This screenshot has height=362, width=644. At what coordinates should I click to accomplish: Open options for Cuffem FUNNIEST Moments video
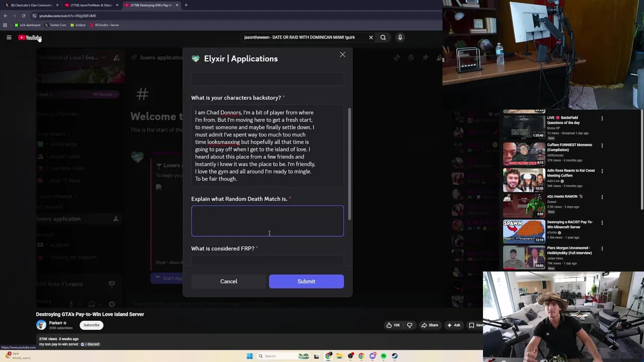point(602,146)
